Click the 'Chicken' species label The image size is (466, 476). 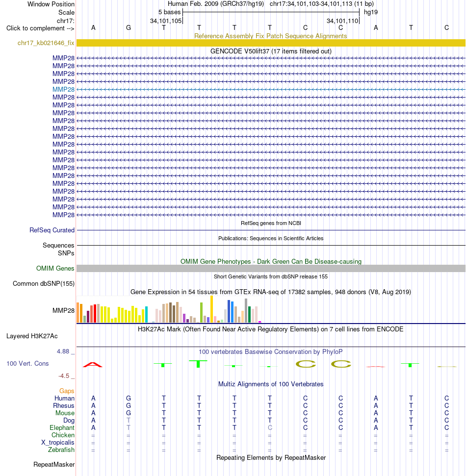click(x=63, y=435)
